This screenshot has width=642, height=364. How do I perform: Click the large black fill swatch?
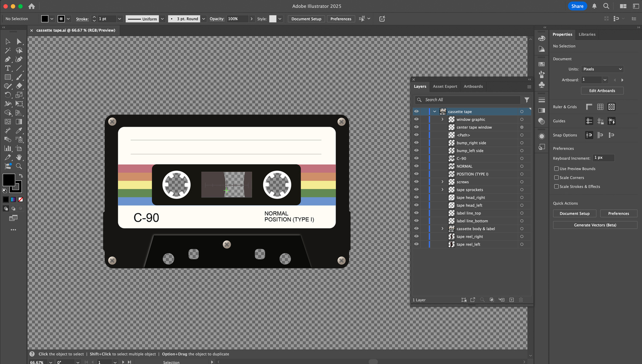[x=8, y=180]
